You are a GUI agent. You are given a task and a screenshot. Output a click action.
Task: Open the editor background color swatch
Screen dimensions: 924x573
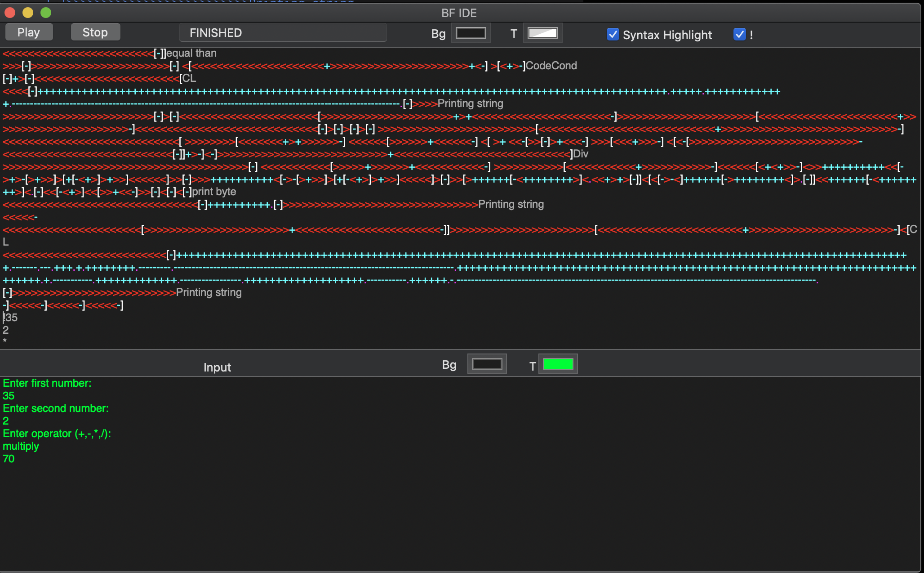point(471,33)
